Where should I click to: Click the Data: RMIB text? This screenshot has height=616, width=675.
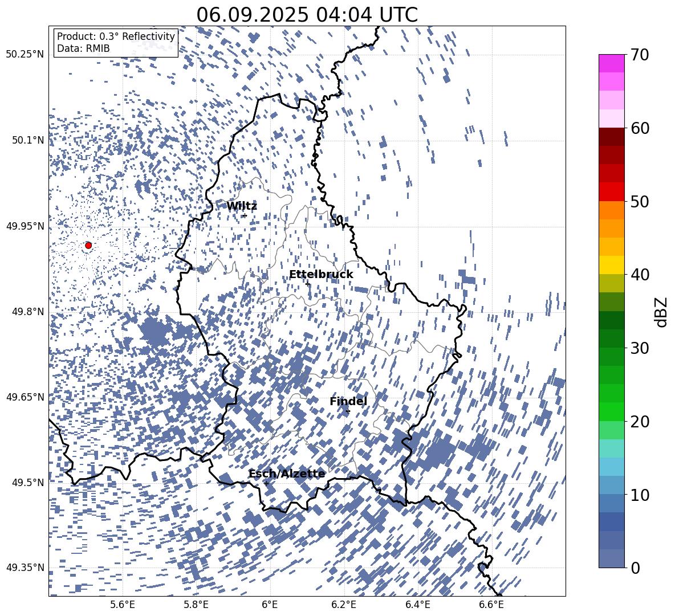83,48
